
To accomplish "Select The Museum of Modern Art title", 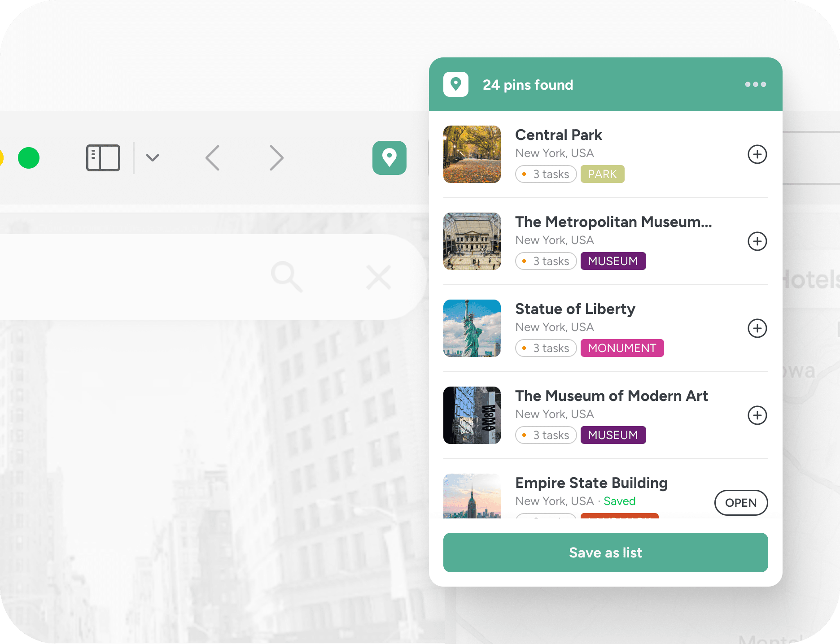I will (x=612, y=396).
